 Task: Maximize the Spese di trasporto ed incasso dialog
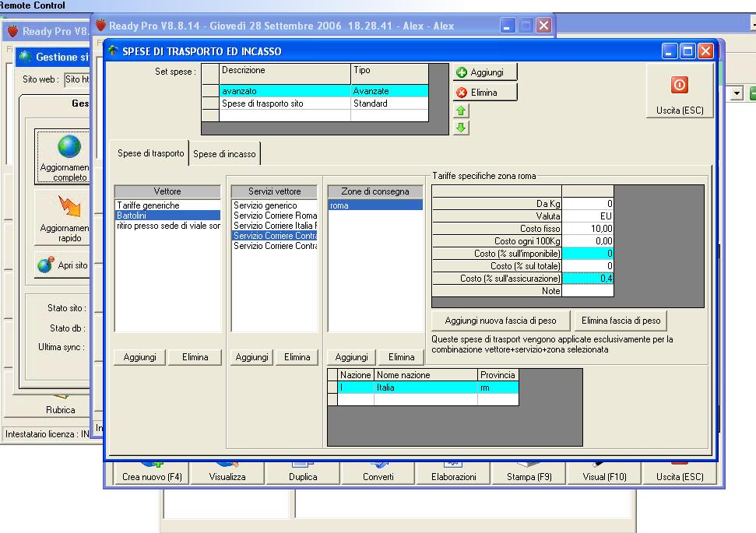click(687, 51)
